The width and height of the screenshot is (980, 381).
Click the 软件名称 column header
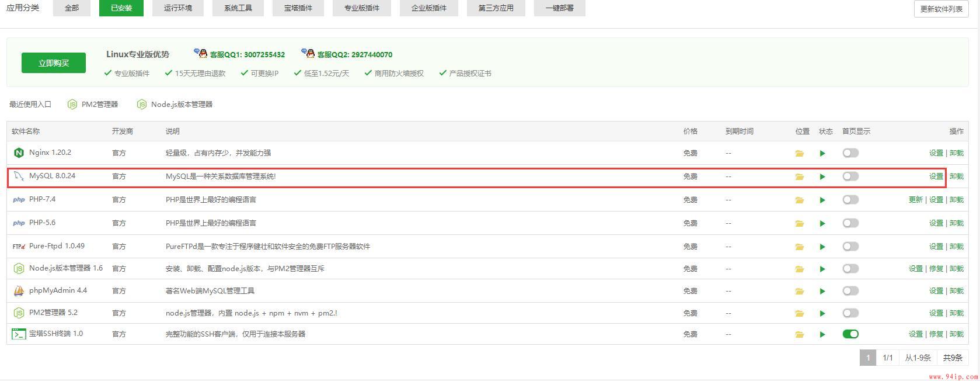click(x=26, y=131)
